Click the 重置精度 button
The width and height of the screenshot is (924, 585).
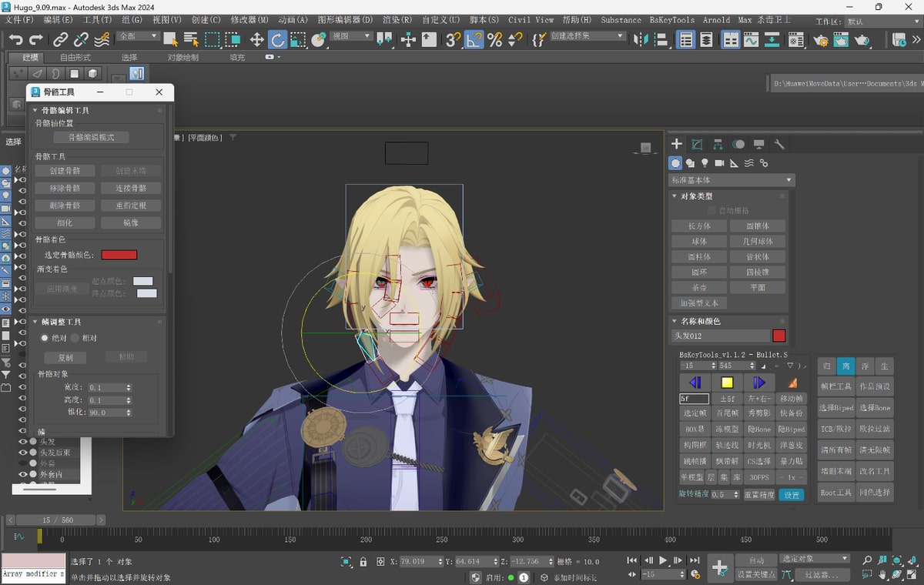(759, 495)
